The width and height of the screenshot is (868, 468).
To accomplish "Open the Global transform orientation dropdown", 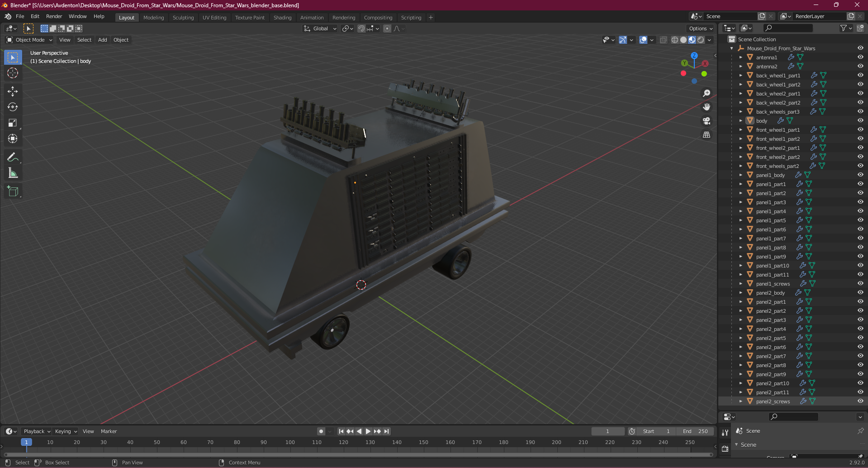I will click(x=320, y=29).
